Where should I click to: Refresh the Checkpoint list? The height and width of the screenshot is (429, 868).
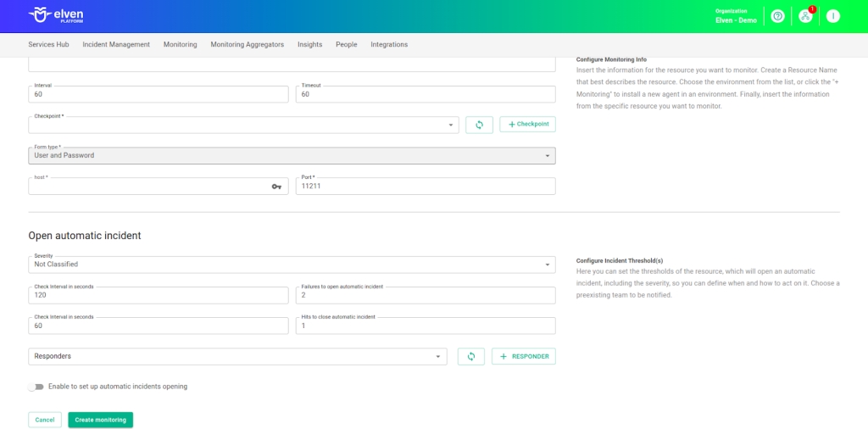click(x=479, y=125)
